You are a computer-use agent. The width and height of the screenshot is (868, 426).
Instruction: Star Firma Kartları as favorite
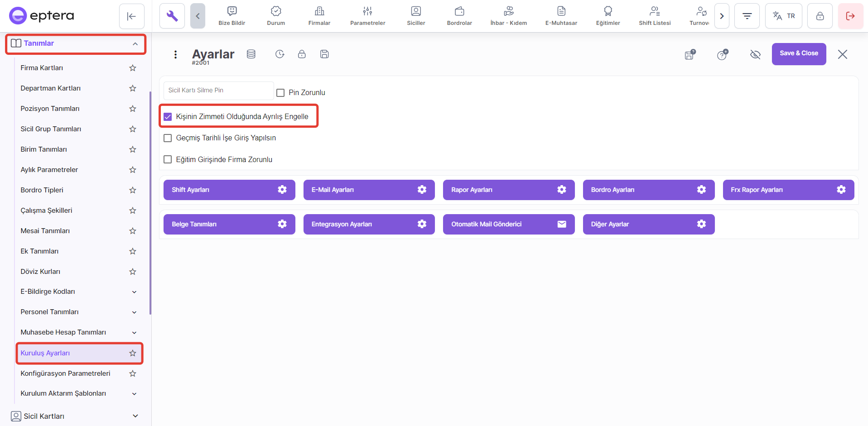click(133, 68)
